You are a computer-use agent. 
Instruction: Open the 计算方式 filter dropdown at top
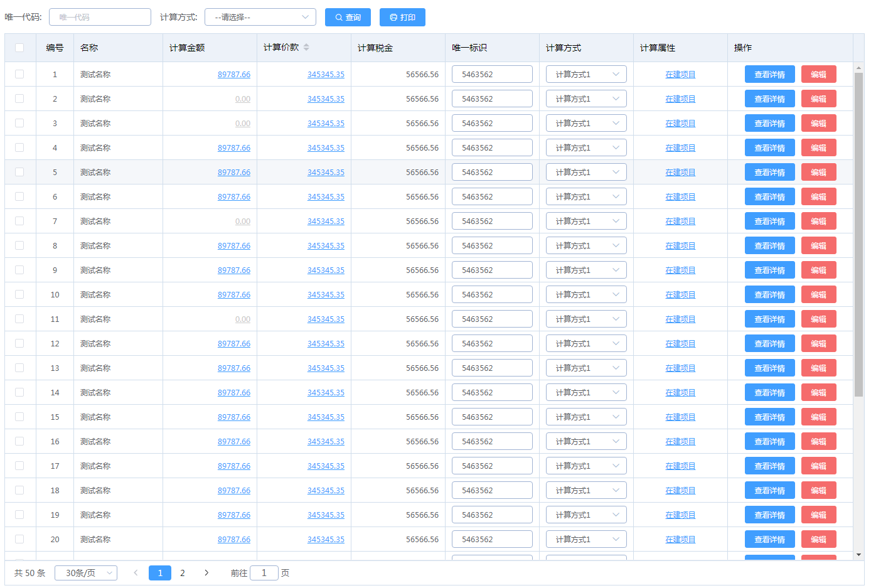[x=260, y=17]
